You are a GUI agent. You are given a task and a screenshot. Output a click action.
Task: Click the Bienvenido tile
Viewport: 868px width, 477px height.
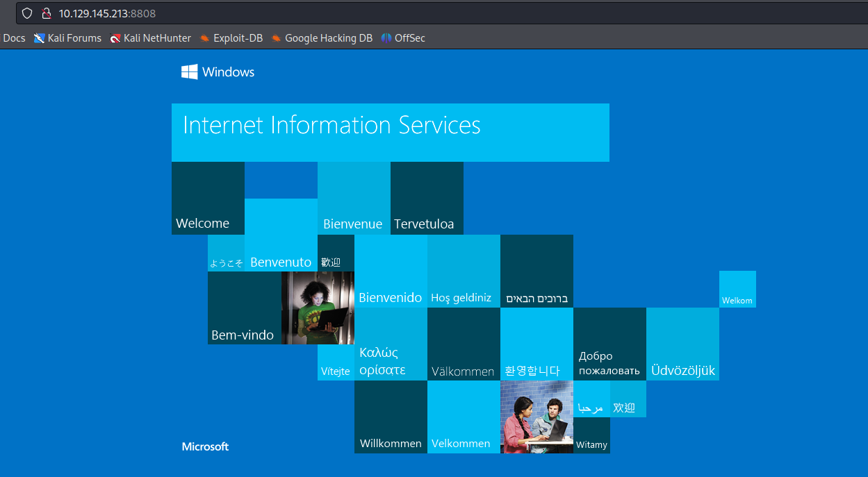point(391,271)
